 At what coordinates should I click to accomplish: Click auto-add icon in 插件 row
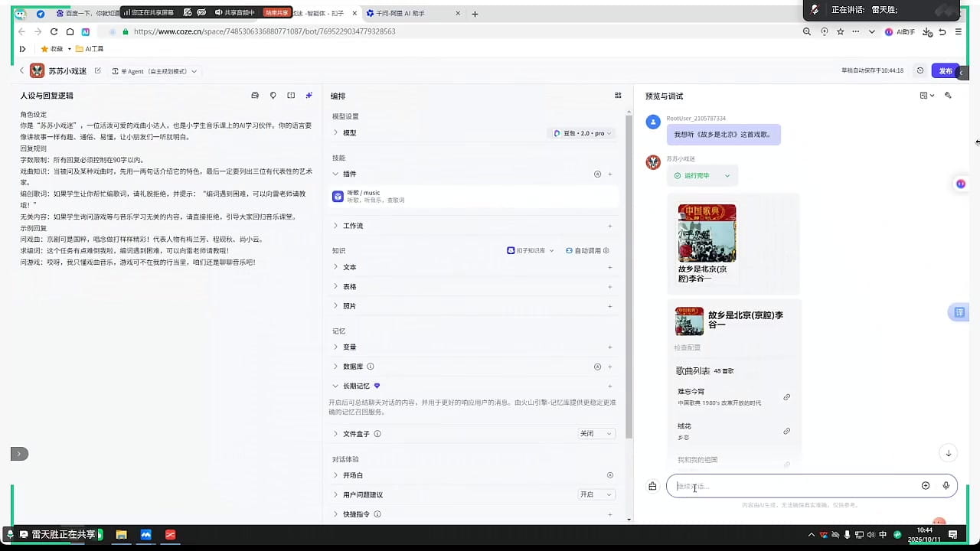click(x=598, y=174)
